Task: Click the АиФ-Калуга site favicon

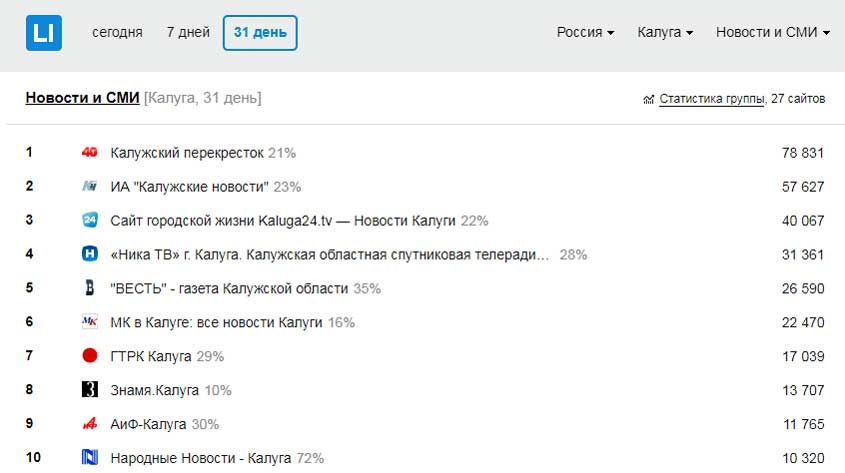Action: (x=89, y=425)
